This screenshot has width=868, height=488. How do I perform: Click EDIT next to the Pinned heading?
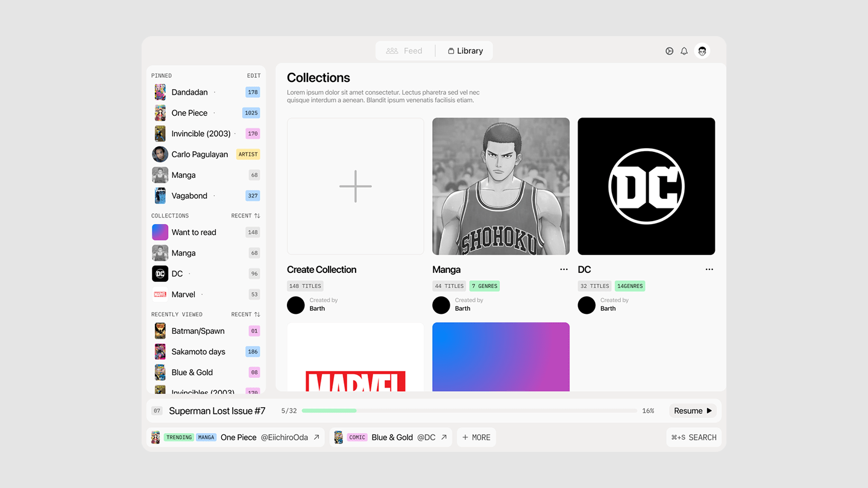point(254,76)
